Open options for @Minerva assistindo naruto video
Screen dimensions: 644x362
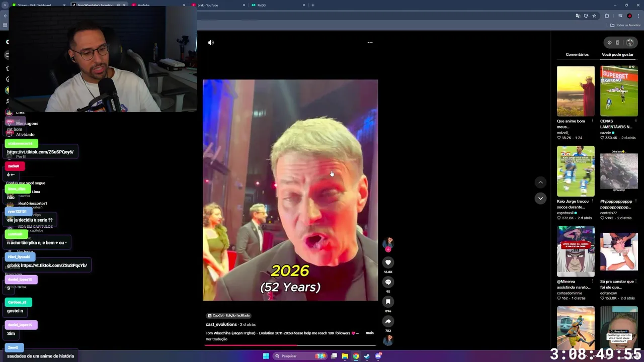click(x=593, y=282)
